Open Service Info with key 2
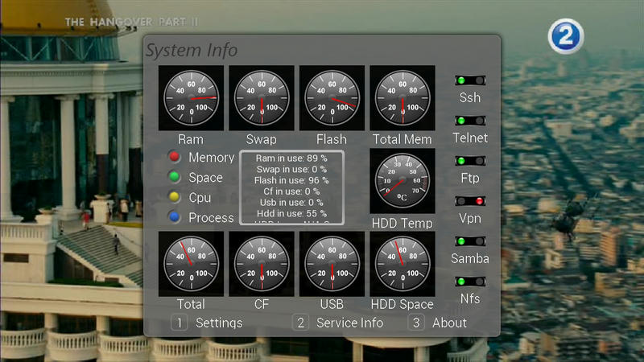The image size is (644, 362). tap(300, 323)
